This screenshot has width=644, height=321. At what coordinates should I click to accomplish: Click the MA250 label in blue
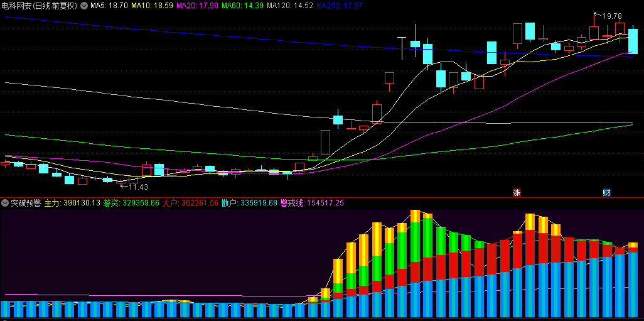tap(340, 6)
